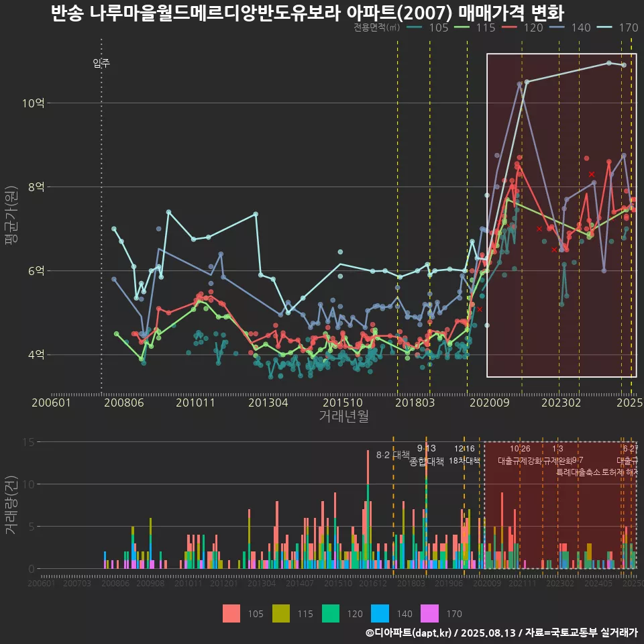This screenshot has width=644, height=644.
Task: Click the 8억 y-axis label
Action: point(36,187)
